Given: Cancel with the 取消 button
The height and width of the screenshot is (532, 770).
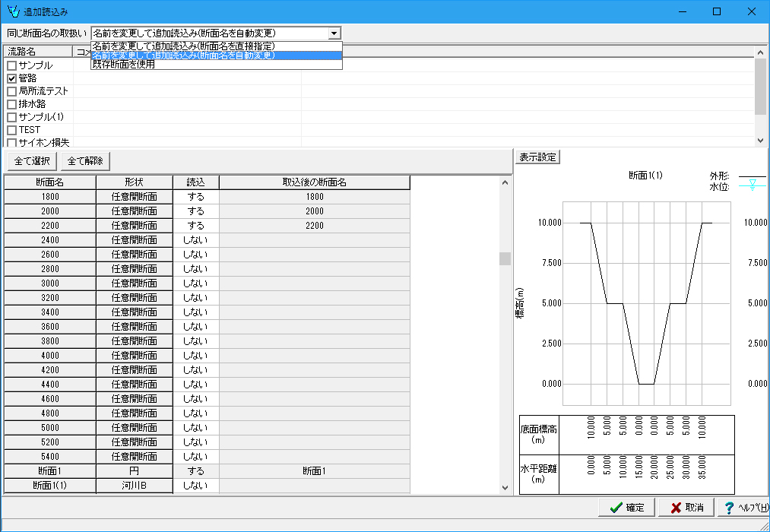Looking at the screenshot, I should click(x=686, y=508).
